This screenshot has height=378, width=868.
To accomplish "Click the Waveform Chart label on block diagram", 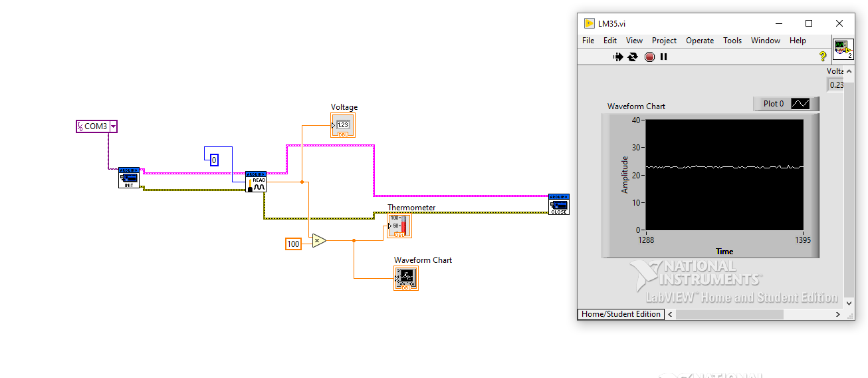I will (x=423, y=260).
